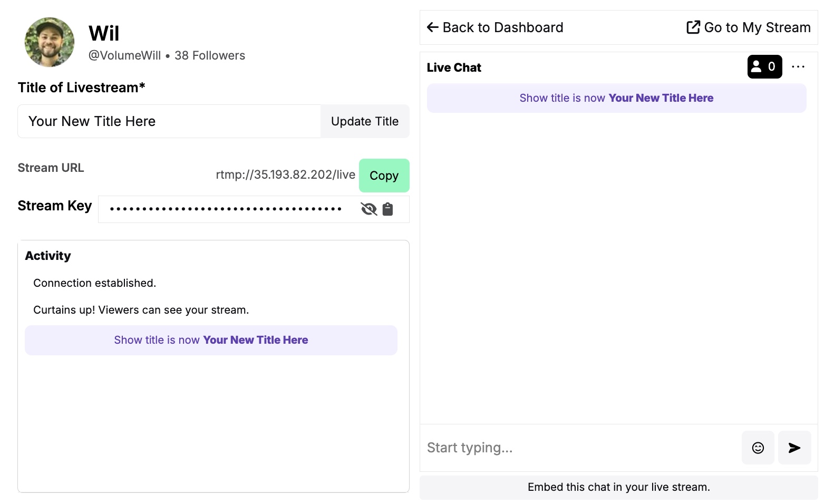Click the @VolumeWill handle
Screen dimensions: 834x504
point(124,55)
